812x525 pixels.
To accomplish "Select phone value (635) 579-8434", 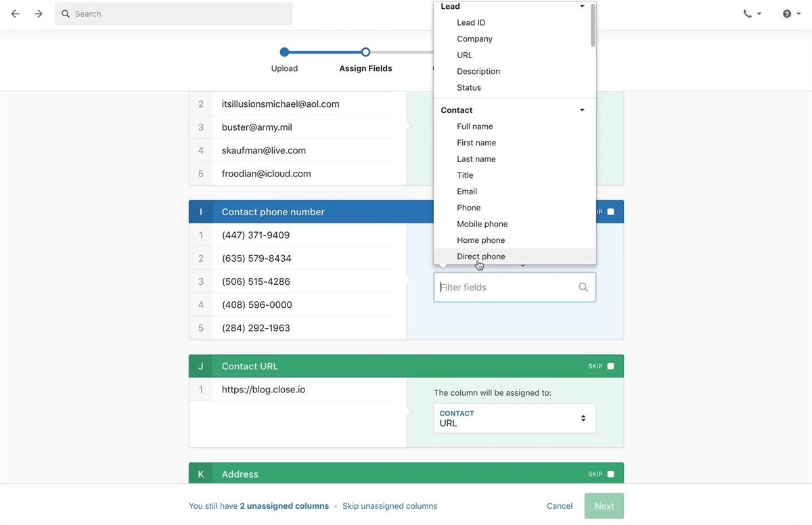I will [x=256, y=258].
